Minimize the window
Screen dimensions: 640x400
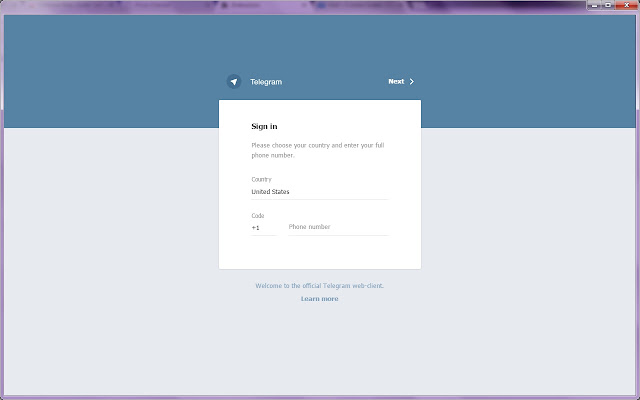click(594, 5)
